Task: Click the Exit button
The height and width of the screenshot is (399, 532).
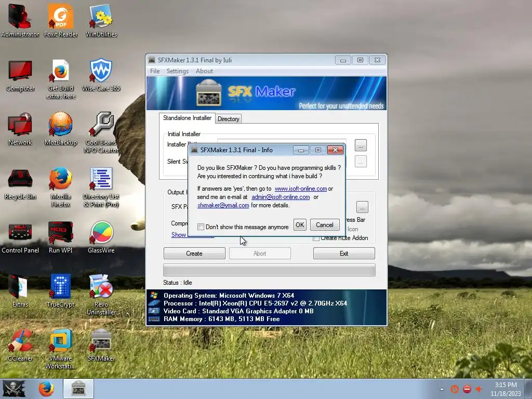Action: point(344,254)
